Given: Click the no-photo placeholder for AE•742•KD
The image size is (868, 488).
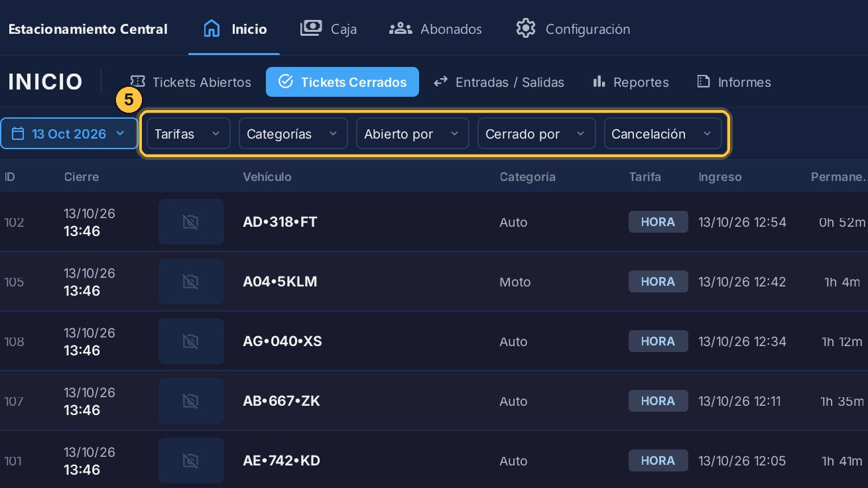Looking at the screenshot, I should (x=191, y=461).
